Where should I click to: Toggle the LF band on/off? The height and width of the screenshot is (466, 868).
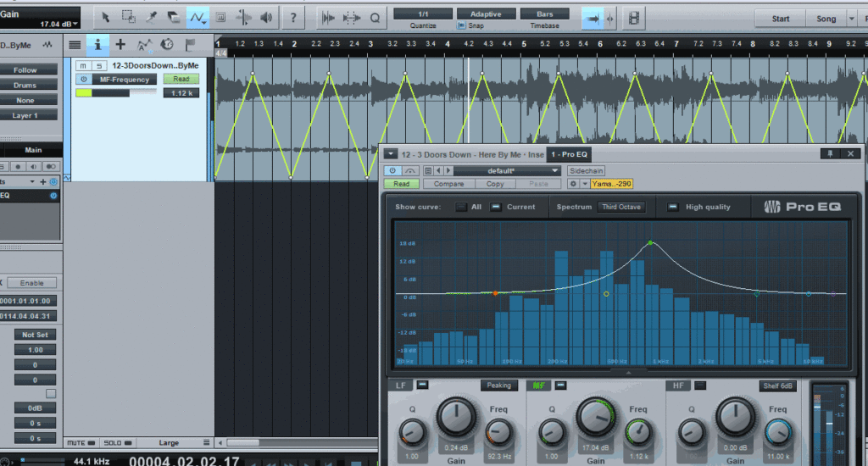coord(422,385)
